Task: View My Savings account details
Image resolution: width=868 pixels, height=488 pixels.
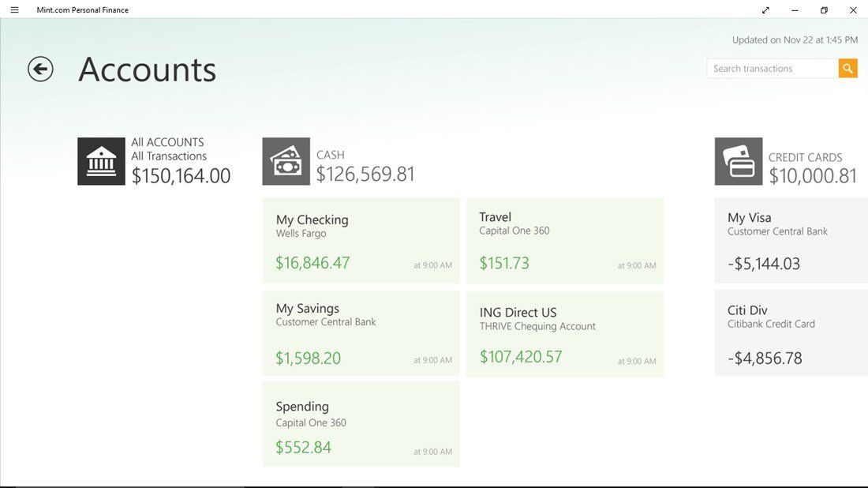Action: click(x=361, y=332)
